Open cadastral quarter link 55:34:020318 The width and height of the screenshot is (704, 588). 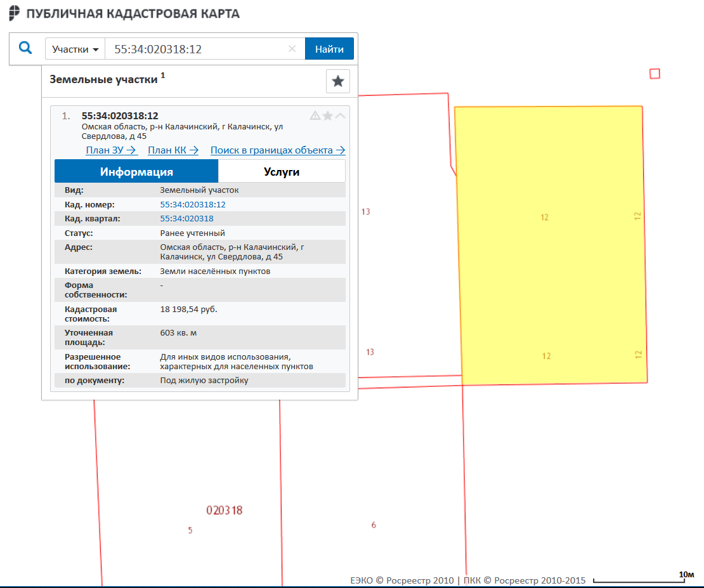pyautogui.click(x=186, y=219)
